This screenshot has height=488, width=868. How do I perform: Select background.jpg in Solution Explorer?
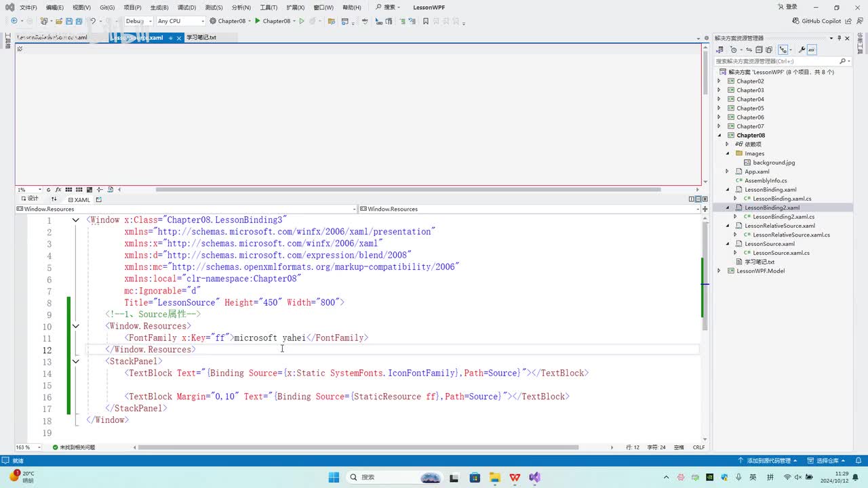point(774,163)
